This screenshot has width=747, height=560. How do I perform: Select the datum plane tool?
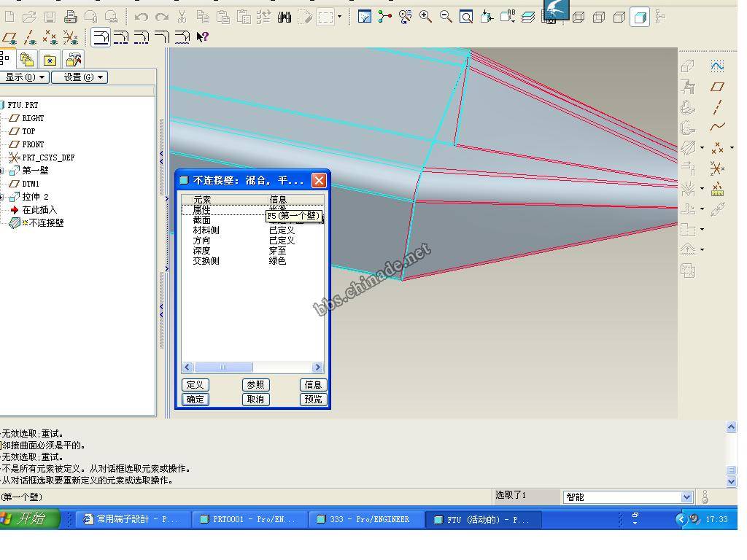(717, 86)
